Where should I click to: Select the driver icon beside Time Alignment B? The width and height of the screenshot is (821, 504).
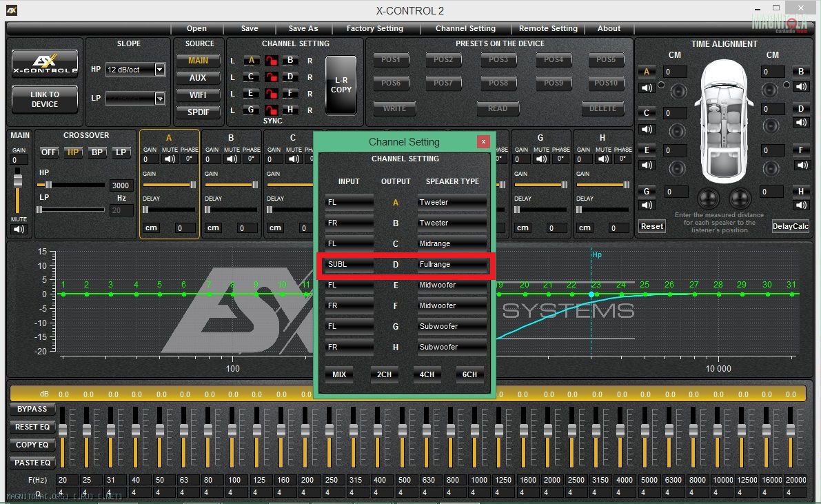[769, 90]
